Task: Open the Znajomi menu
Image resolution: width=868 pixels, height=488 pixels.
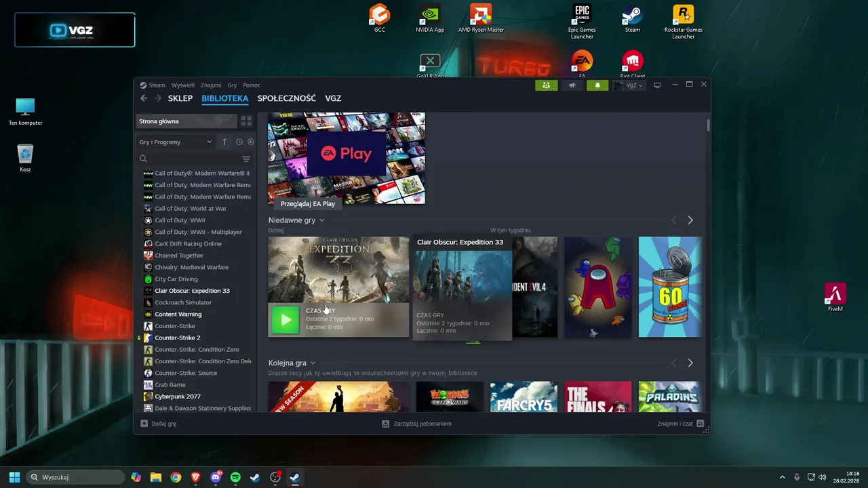Action: point(211,85)
